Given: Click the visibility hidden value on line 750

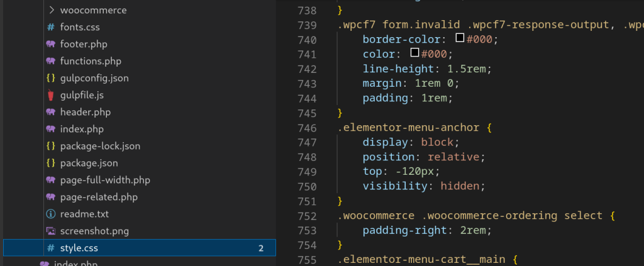Looking at the screenshot, I should (x=463, y=186).
